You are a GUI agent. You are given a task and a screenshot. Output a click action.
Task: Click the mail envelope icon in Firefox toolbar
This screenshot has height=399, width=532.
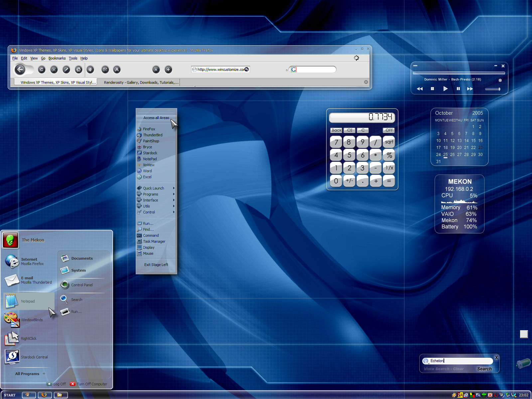(105, 69)
